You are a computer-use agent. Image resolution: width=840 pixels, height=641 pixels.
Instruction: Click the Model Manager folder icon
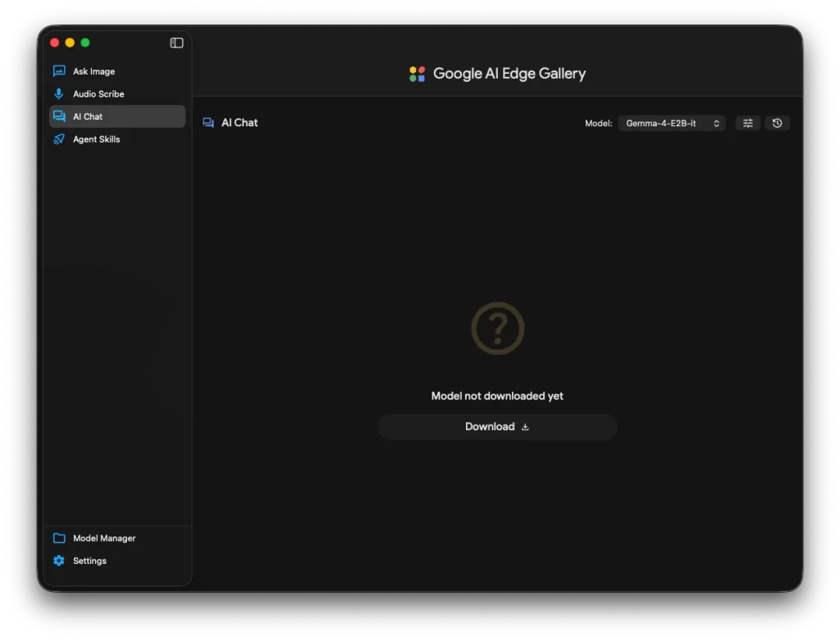pyautogui.click(x=59, y=539)
